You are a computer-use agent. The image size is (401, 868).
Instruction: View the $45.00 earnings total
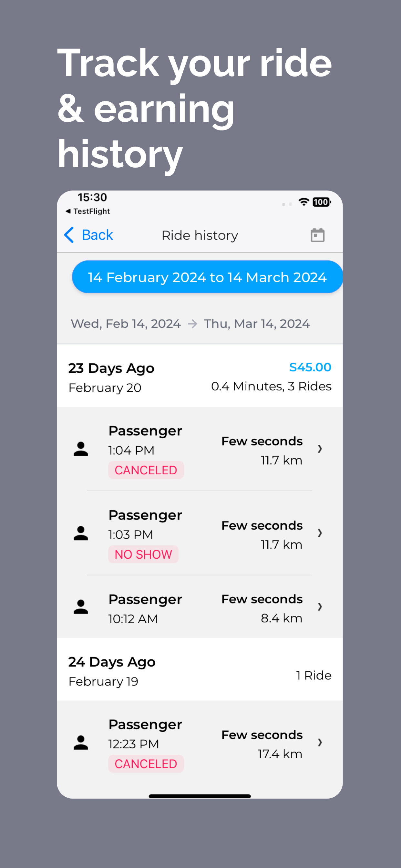tap(310, 367)
